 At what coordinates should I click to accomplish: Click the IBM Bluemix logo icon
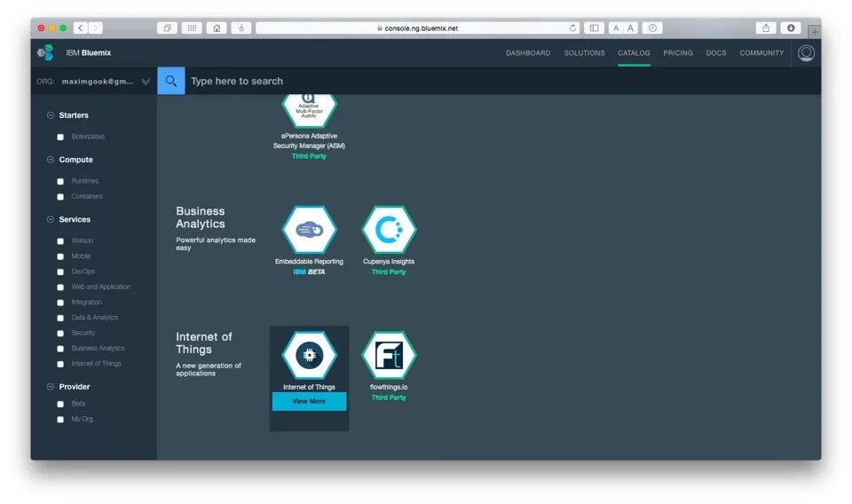pos(45,52)
